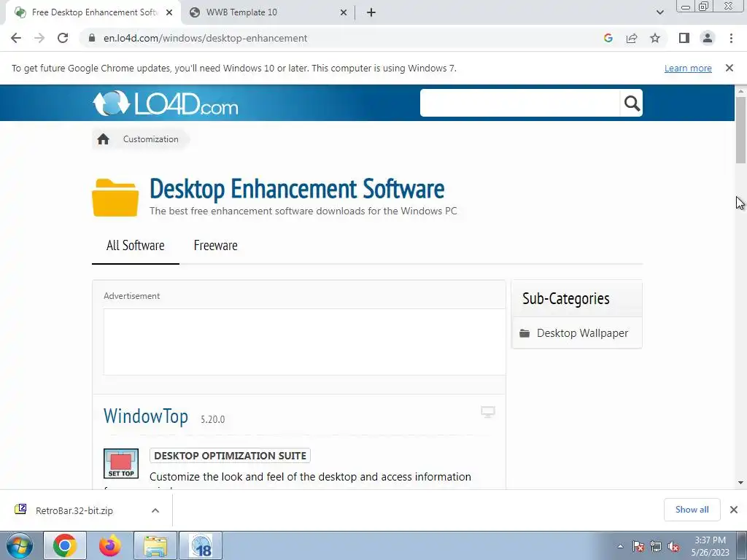Click the Action Center flag icon

[638, 546]
